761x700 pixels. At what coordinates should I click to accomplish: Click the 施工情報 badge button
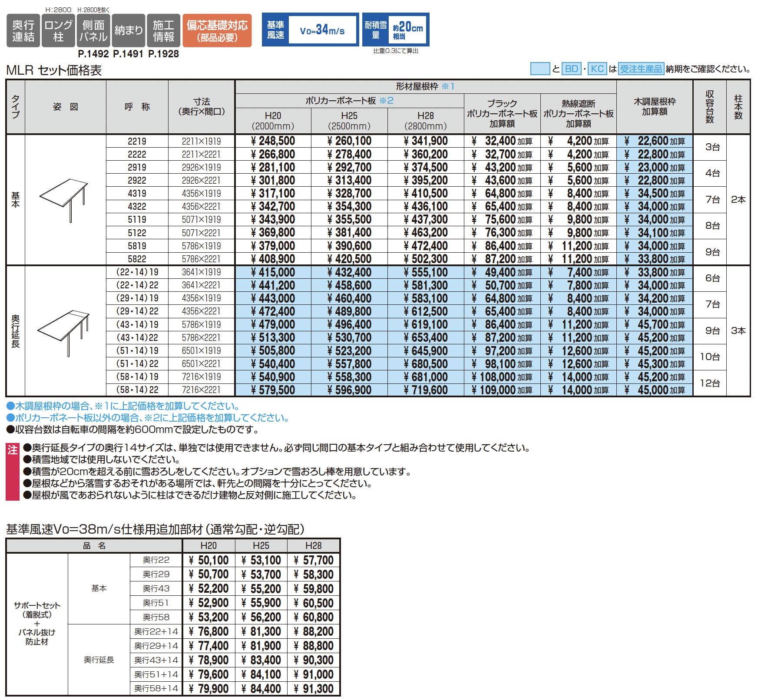point(164,30)
